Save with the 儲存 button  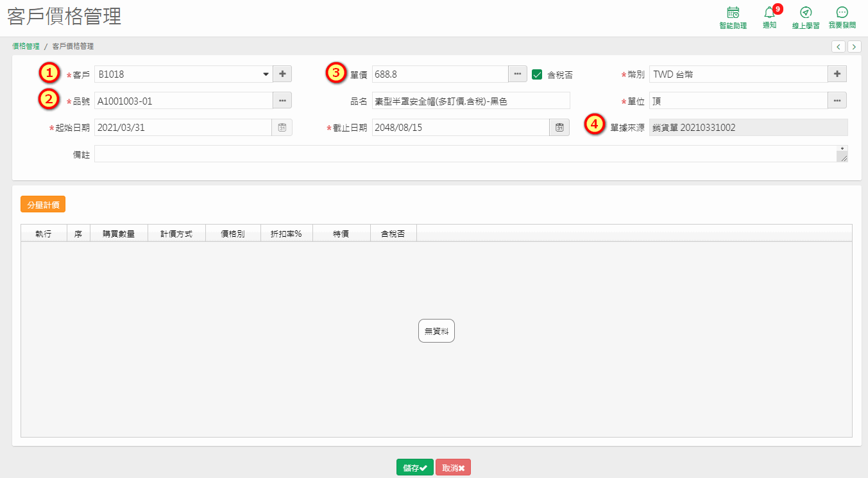pos(415,468)
